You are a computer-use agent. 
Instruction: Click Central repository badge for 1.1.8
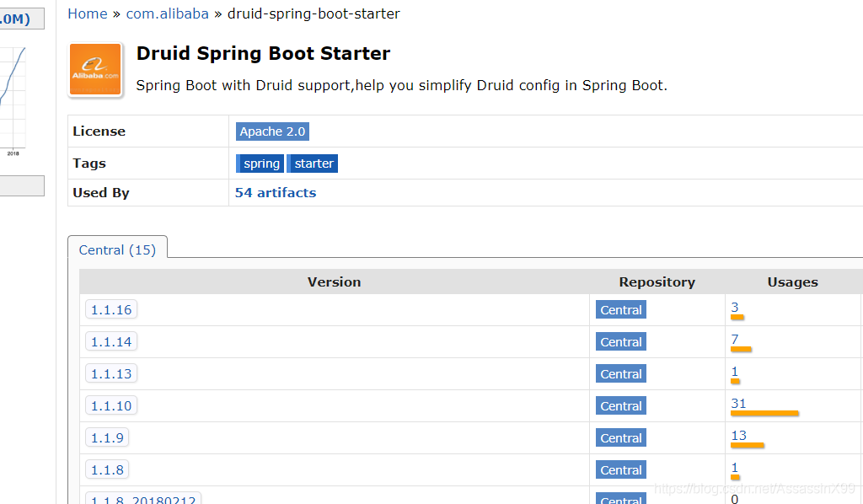point(621,469)
